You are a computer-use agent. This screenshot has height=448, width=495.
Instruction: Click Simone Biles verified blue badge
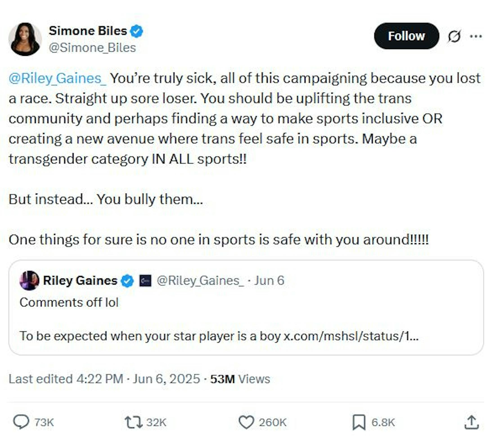click(x=137, y=31)
